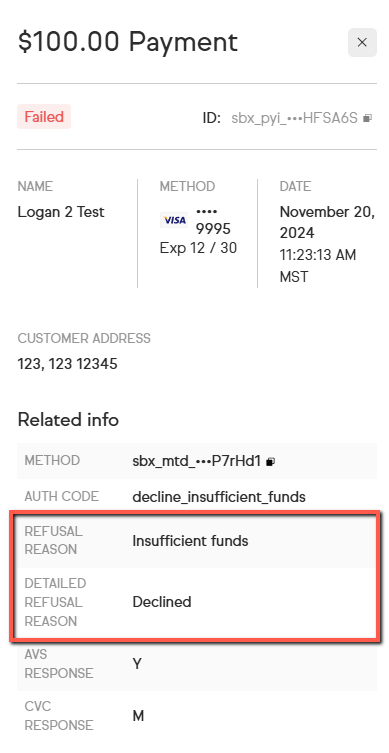
Task: Select the decline_insufficient_funds auth code
Action: [219, 497]
